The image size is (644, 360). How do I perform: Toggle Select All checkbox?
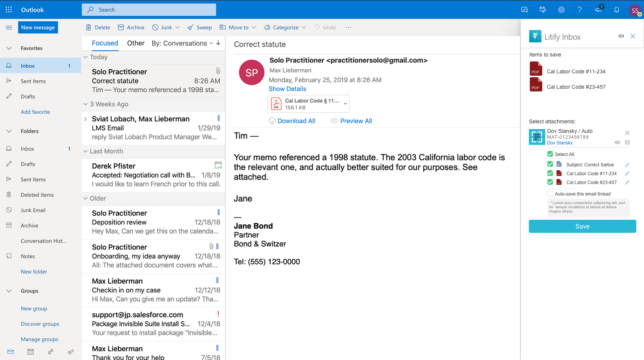(550, 154)
